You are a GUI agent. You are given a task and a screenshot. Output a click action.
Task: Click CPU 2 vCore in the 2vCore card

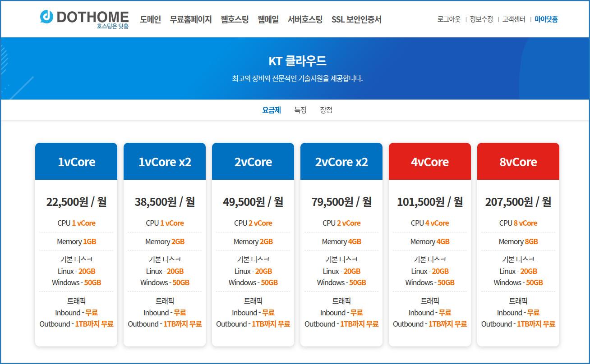[253, 223]
